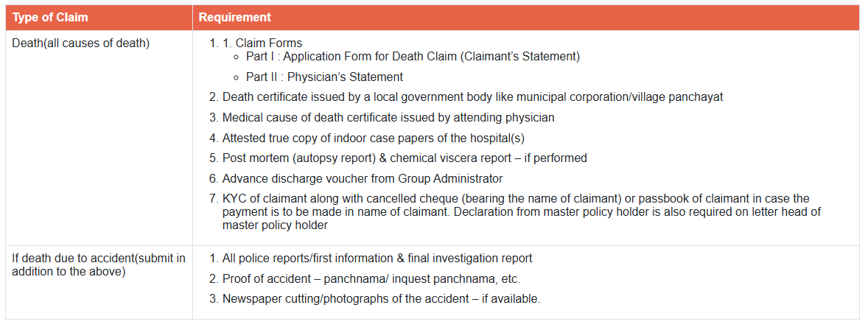This screenshot has height=330, width=868.
Task: Click the Medical cause of death certificate item
Action: (388, 118)
